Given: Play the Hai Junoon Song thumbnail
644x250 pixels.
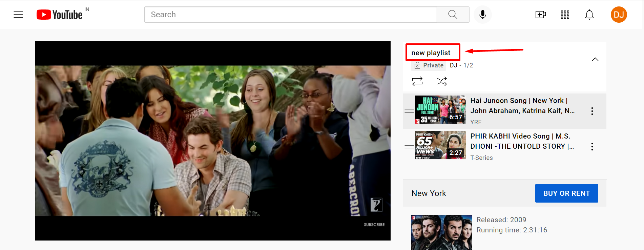Looking at the screenshot, I should pyautogui.click(x=441, y=110).
